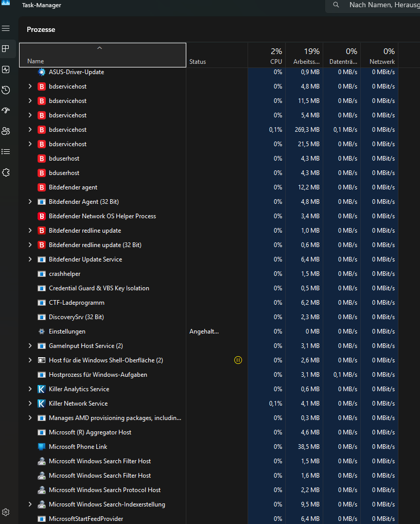Click the search magnifier icon
The width and height of the screenshot is (420, 524).
(x=336, y=5)
